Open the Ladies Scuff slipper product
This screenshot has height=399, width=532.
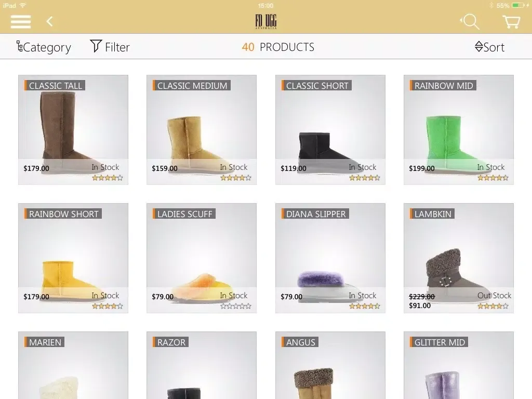(202, 258)
